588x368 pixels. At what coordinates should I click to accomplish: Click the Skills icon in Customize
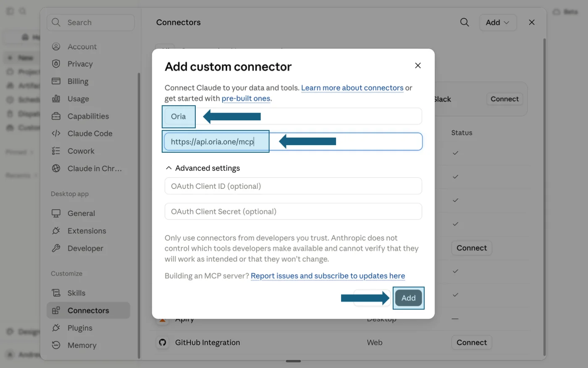(x=56, y=293)
